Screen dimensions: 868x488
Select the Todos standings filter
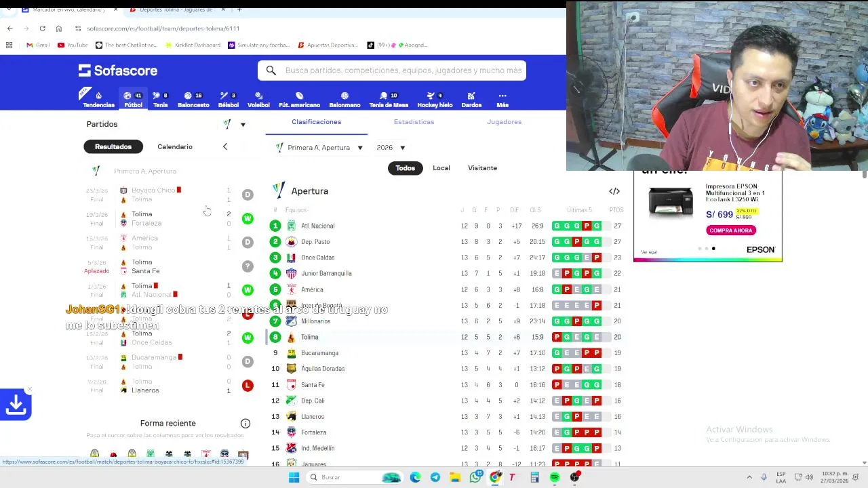[x=405, y=168]
